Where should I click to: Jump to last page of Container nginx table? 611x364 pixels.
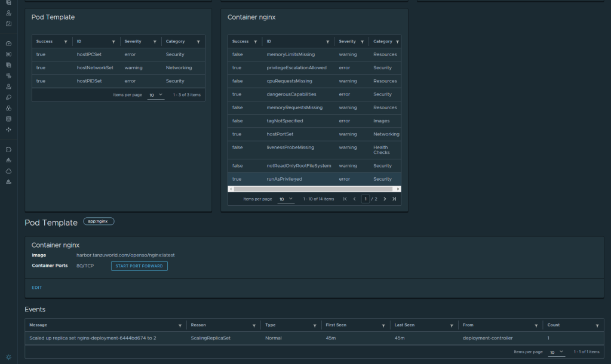click(x=394, y=199)
